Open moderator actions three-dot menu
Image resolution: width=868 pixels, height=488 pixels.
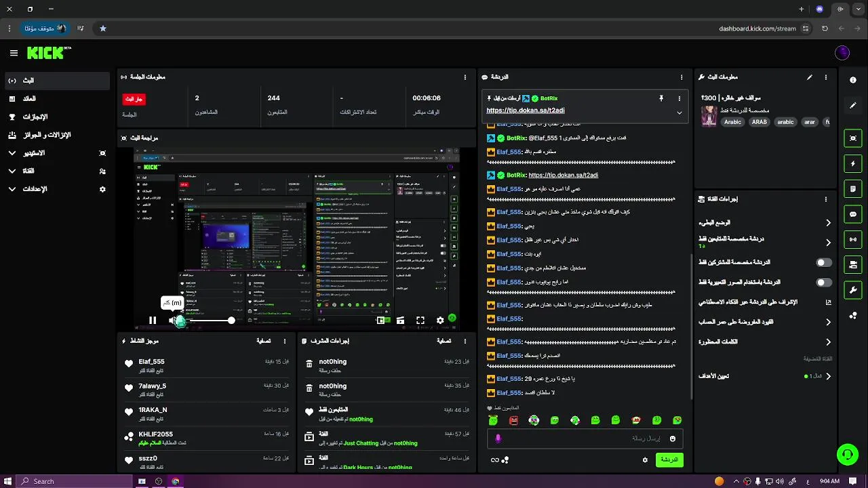tap(465, 341)
